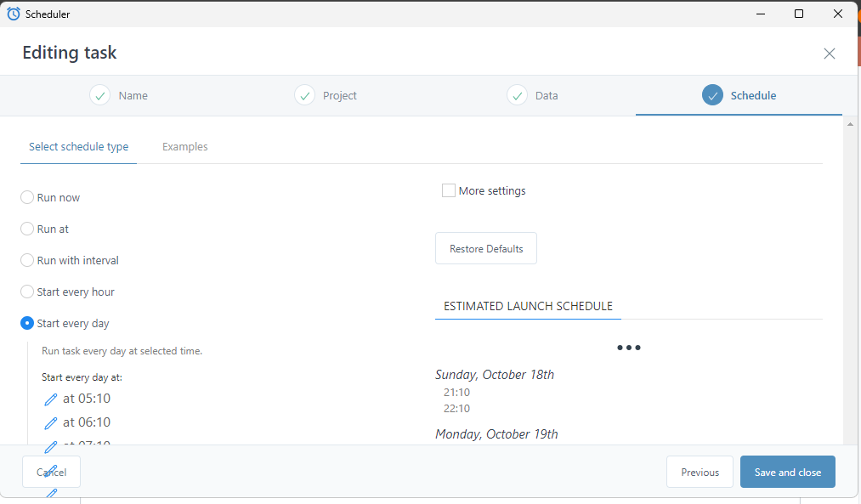Image resolution: width=861 pixels, height=504 pixels.
Task: Click Save and close
Action: click(787, 473)
